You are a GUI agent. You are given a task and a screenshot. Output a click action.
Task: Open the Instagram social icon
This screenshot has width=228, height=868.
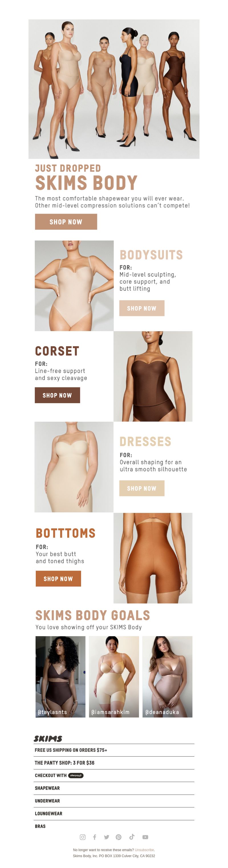click(x=82, y=837)
